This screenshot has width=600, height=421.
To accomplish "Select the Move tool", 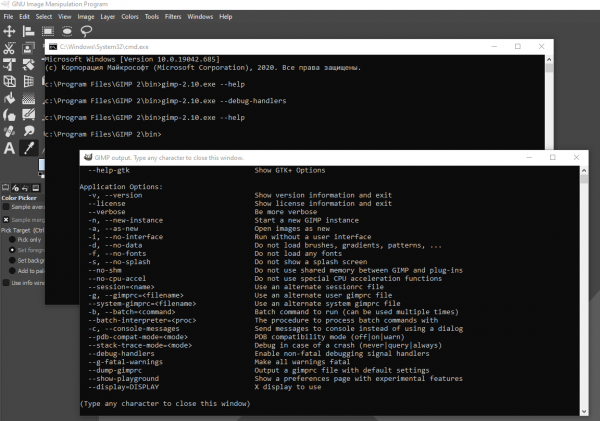I will pyautogui.click(x=9, y=31).
